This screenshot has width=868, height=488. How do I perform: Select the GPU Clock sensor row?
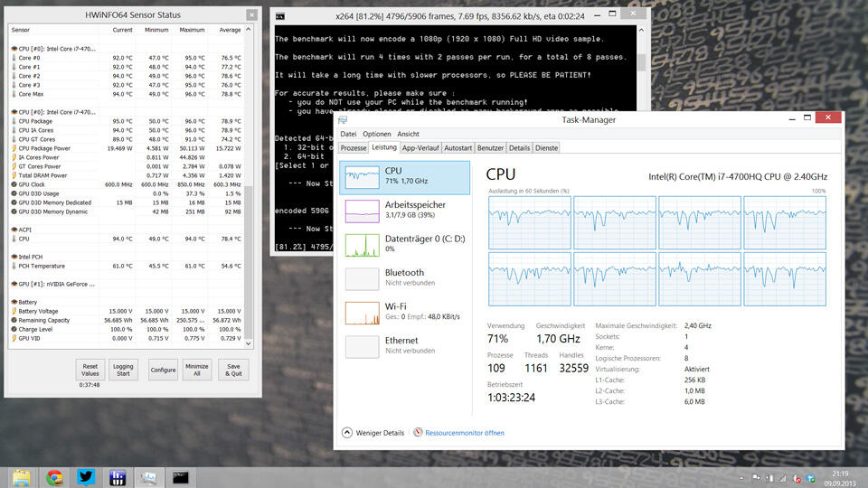pyautogui.click(x=127, y=184)
